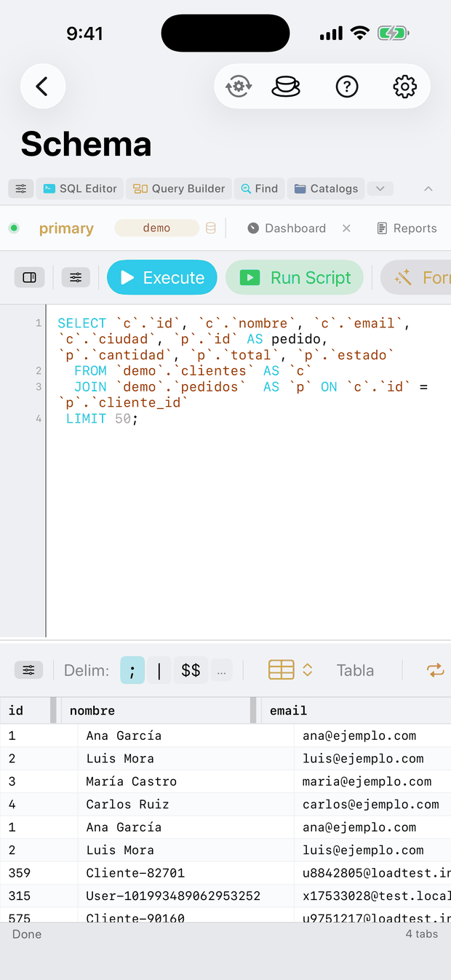451x980 pixels.
Task: Tap the orange repeat arrows icon
Action: 435,670
